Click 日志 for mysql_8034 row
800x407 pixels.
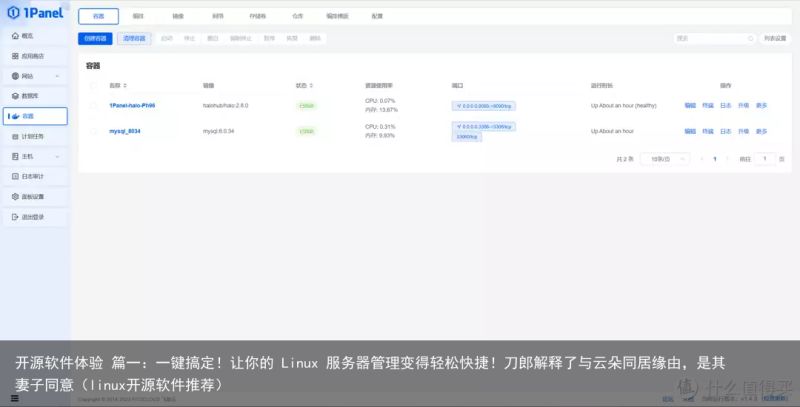[x=726, y=131]
